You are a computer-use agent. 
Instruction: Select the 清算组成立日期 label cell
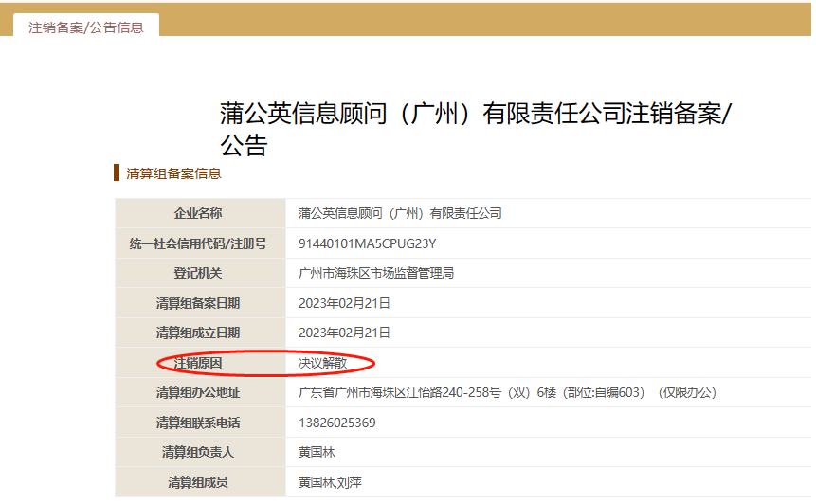pyautogui.click(x=198, y=333)
